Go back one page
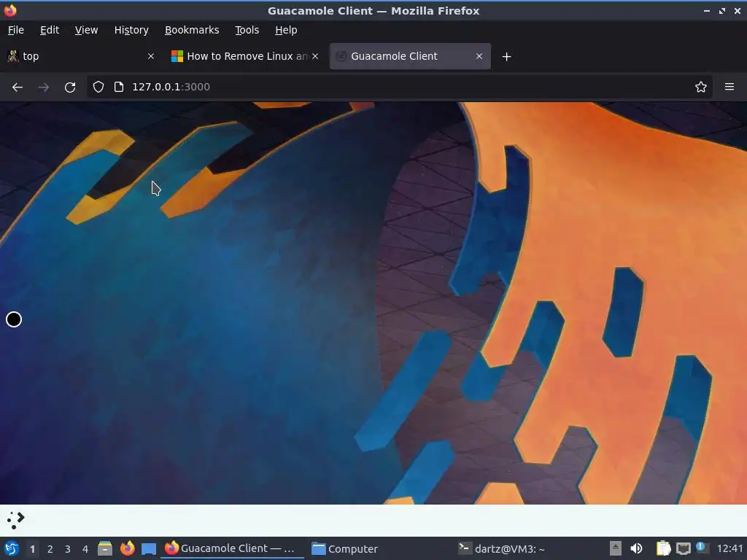Screen dimensions: 747x560 point(18,87)
